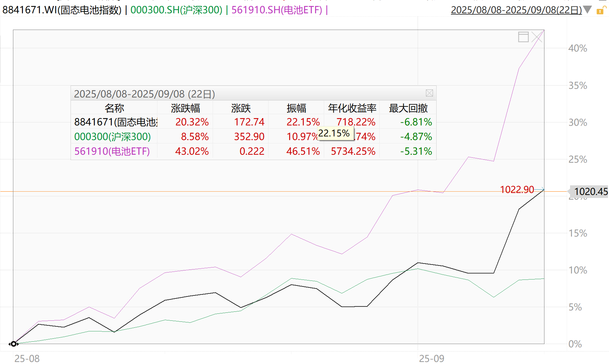Close the chart overlay with the X icon
609x364 pixels.
click(x=537, y=37)
